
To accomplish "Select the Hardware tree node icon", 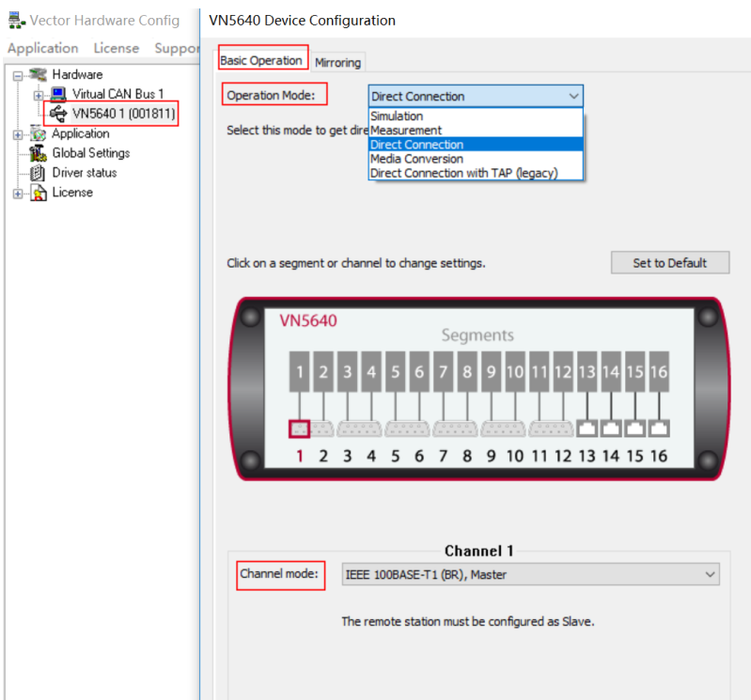I will [38, 74].
